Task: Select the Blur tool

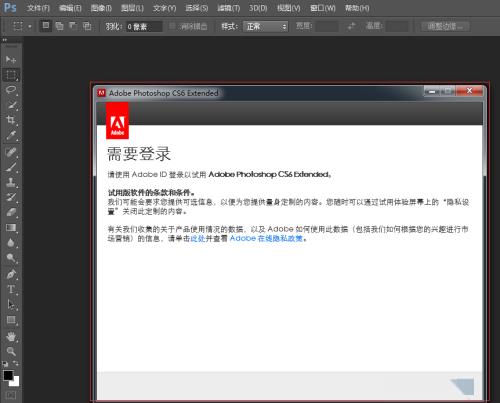Action: [11, 242]
